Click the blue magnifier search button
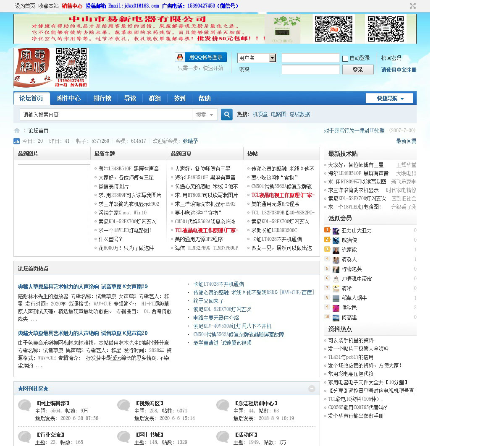Screen dimensions: 504x446 tap(226, 114)
